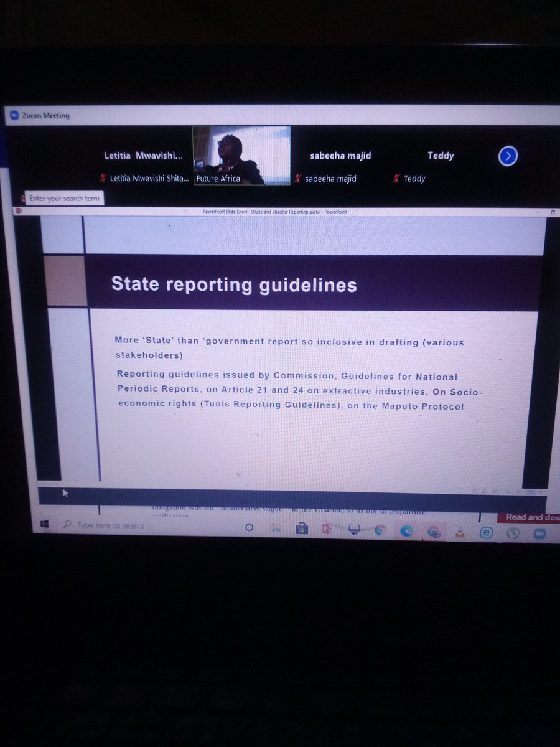
Task: Show next participants with the blue arrow
Action: [x=508, y=156]
